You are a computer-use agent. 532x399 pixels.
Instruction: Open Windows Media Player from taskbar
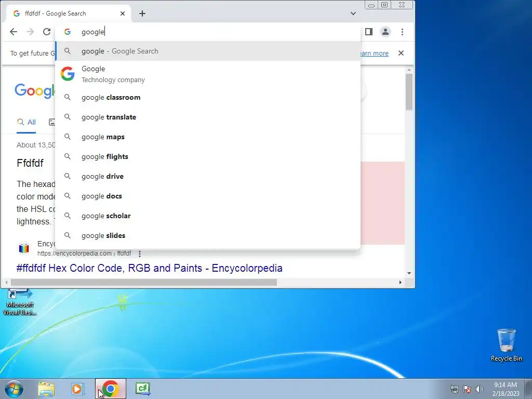pos(77,389)
